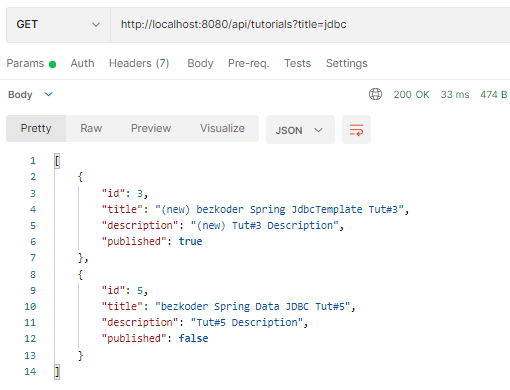510x390 pixels.
Task: Select the Preview view
Action: coord(151,129)
